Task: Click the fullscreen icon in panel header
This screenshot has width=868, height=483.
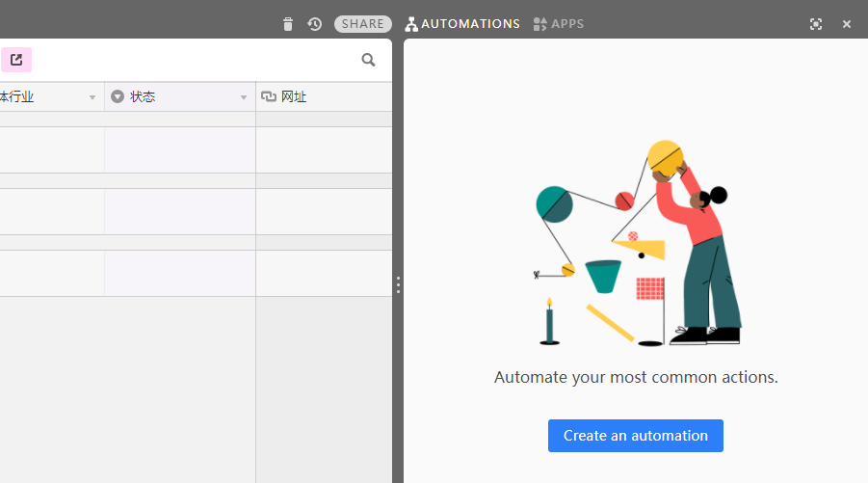Action: [816, 24]
